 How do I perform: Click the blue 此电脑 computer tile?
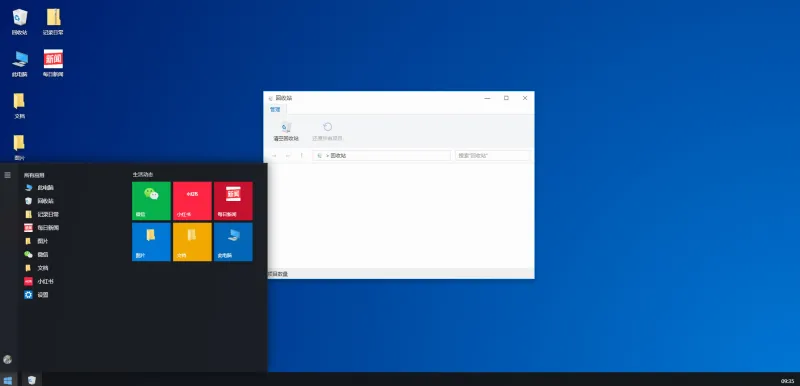(233, 242)
